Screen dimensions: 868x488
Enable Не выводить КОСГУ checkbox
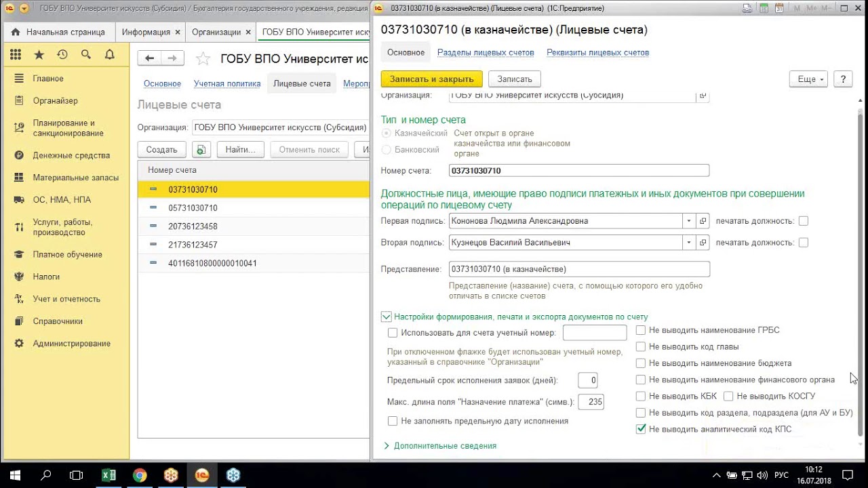click(x=728, y=396)
